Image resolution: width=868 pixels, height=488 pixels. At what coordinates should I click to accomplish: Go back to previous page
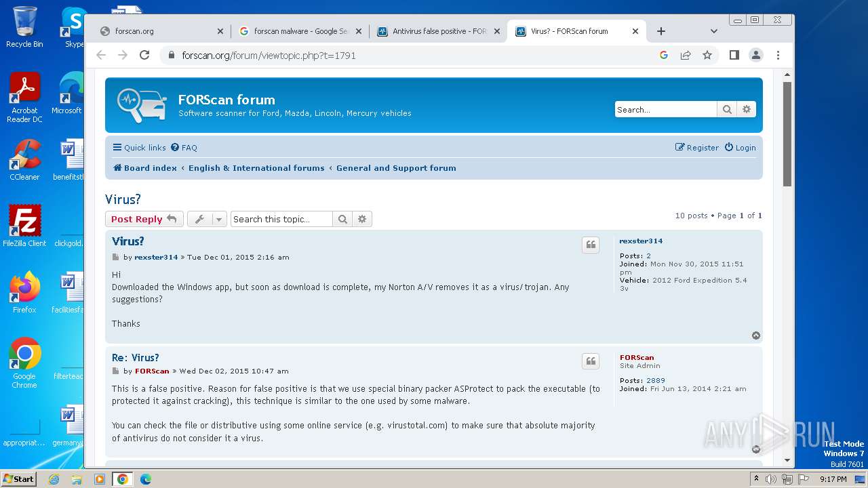101,55
